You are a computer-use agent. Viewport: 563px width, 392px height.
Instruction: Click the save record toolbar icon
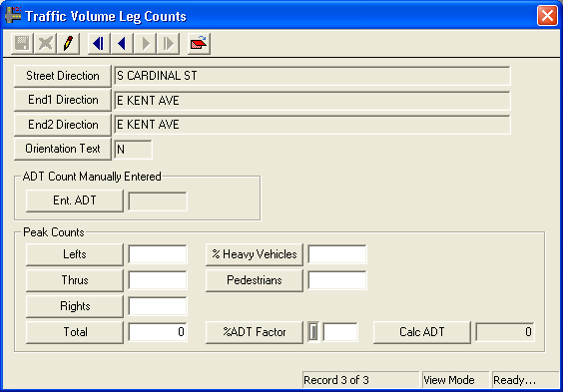(x=22, y=44)
